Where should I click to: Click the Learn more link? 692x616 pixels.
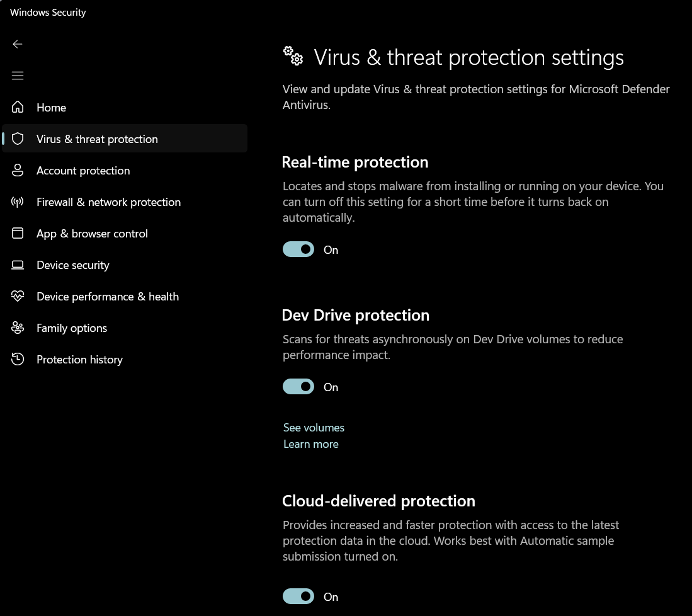point(310,444)
